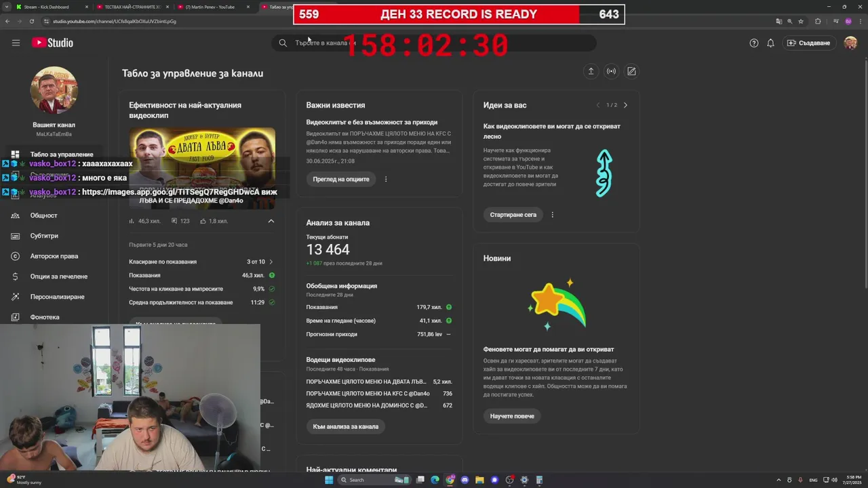Screen dimensions: 868x488
Task: Open Discord from the taskbar
Action: (x=465, y=480)
